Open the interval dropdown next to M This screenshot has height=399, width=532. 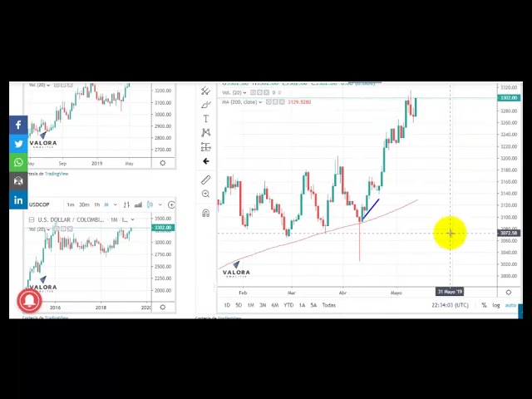point(116,204)
